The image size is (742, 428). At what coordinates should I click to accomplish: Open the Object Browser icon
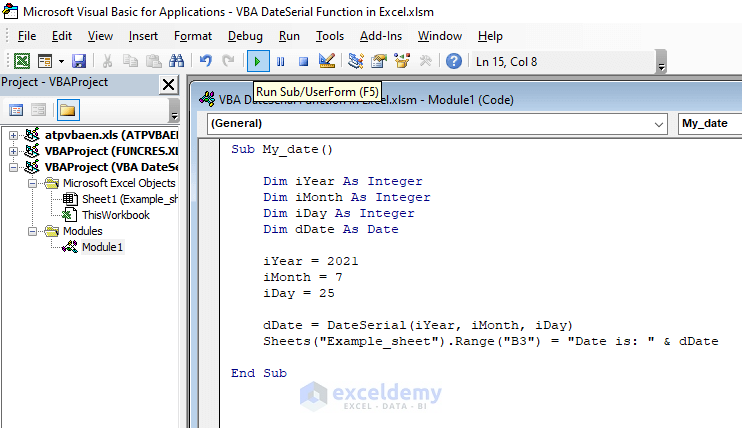pos(402,61)
